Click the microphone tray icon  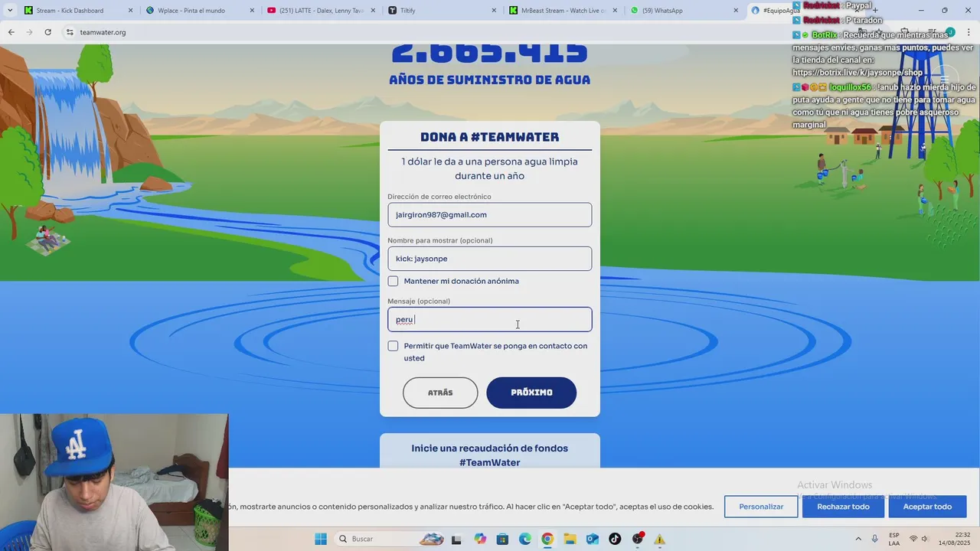pos(875,539)
